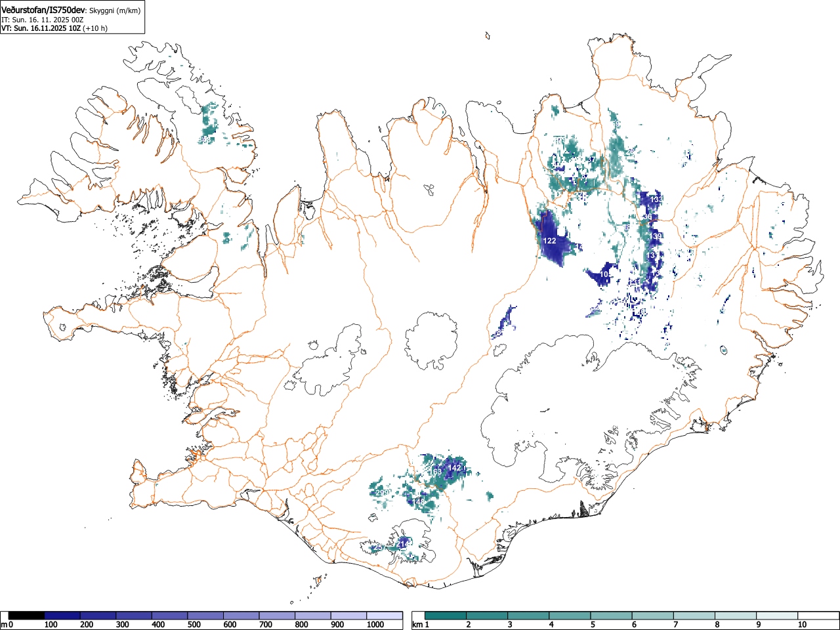The width and height of the screenshot is (840, 630).
Task: Click the '139' visibility value on the map
Action: pos(656,236)
